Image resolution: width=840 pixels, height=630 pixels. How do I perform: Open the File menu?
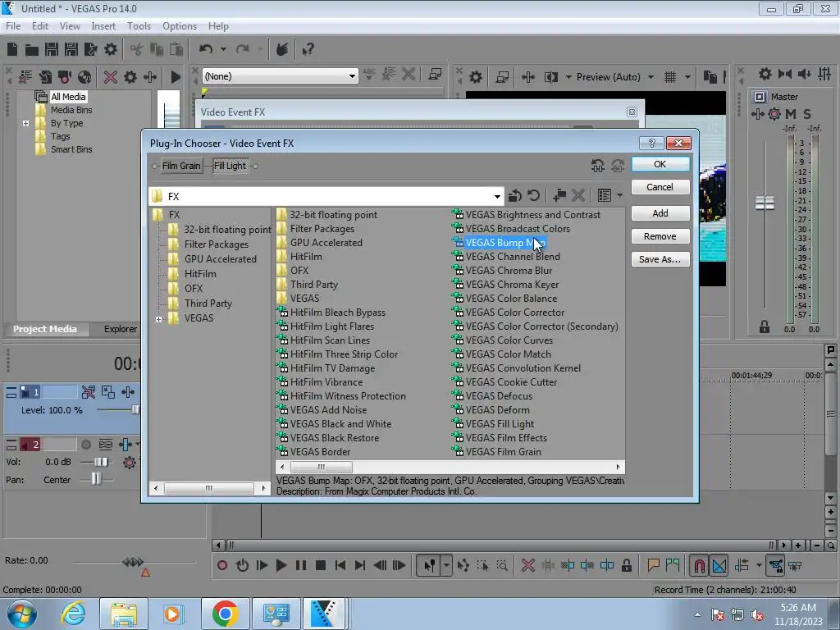[13, 25]
